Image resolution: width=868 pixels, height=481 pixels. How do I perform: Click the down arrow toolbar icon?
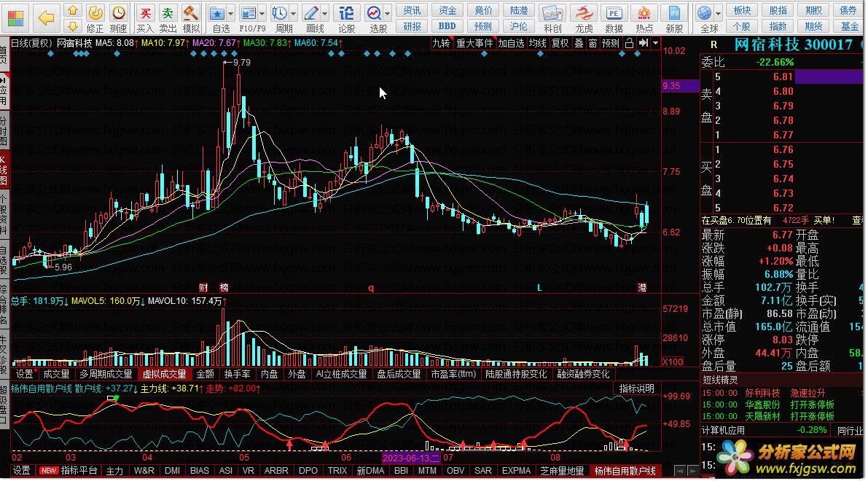[73, 26]
